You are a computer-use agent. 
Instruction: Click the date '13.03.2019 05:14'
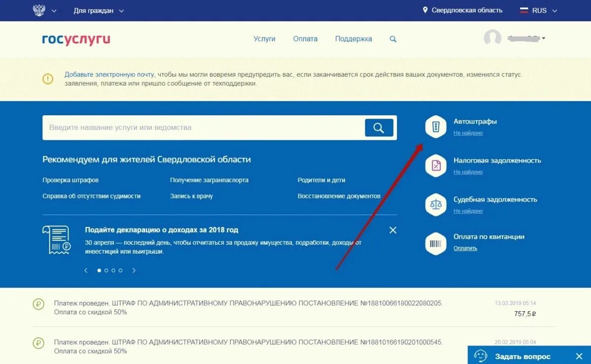coord(515,303)
